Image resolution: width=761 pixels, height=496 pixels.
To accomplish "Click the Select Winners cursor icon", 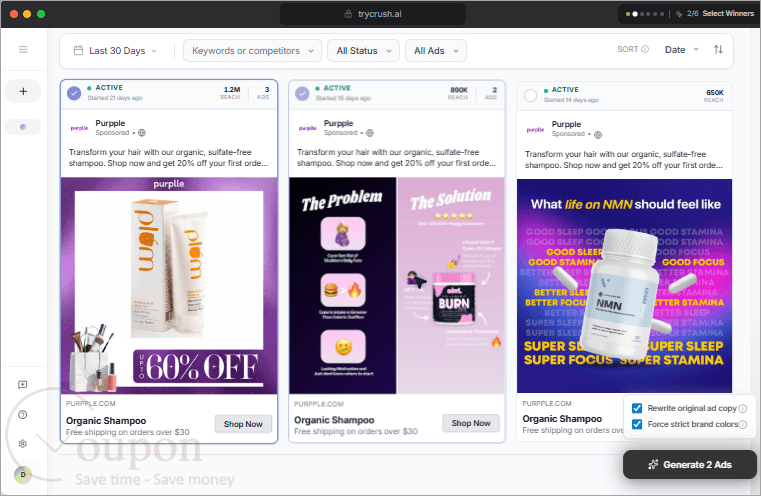I will (x=678, y=14).
